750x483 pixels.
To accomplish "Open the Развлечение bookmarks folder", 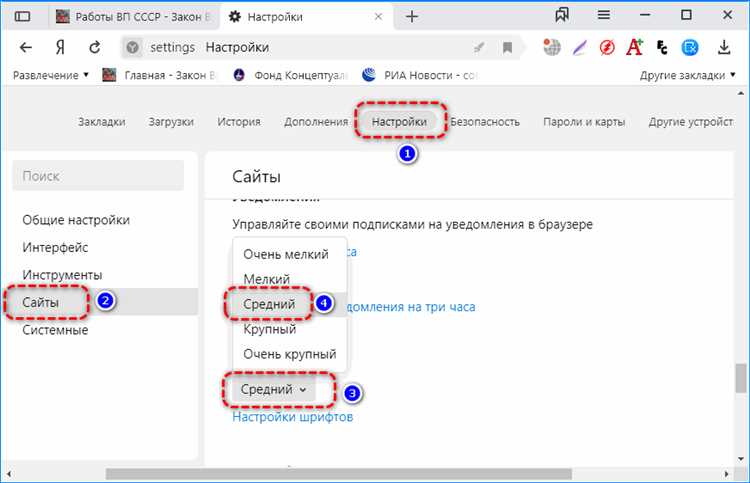I will pyautogui.click(x=51, y=75).
